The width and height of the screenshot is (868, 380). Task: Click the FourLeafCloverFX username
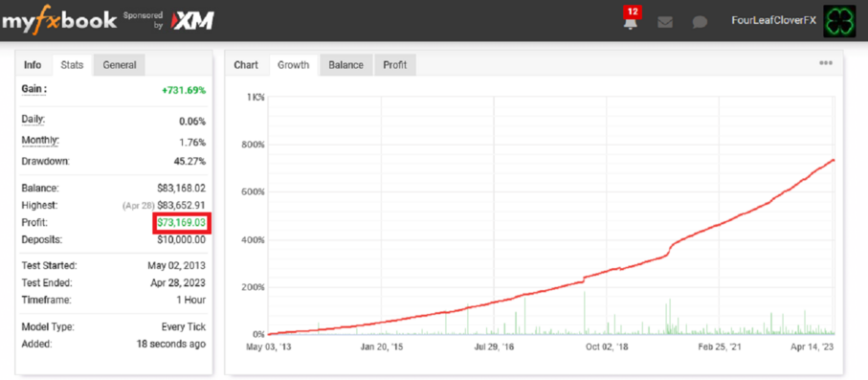774,20
